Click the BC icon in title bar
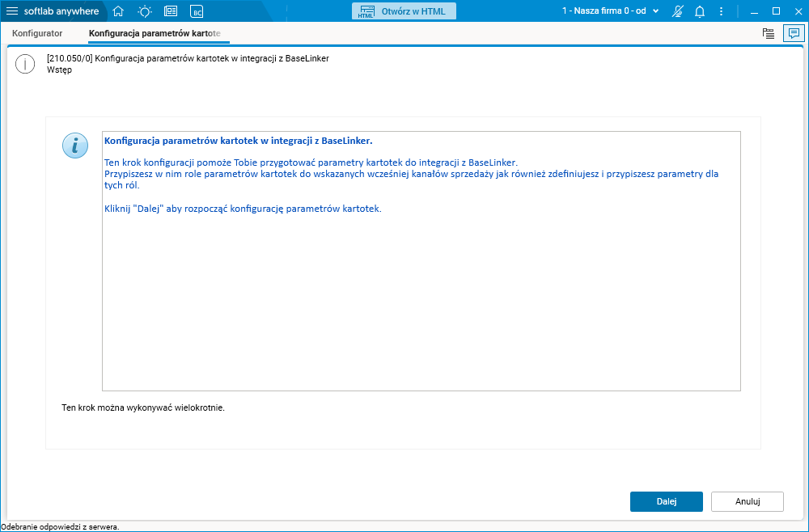Viewport: 809px width, 532px height. 197,11
